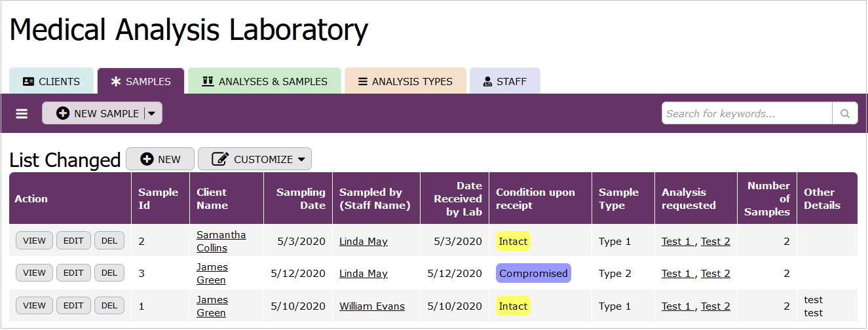Click the Samples tab asterisk icon
The image size is (868, 330).
[116, 82]
